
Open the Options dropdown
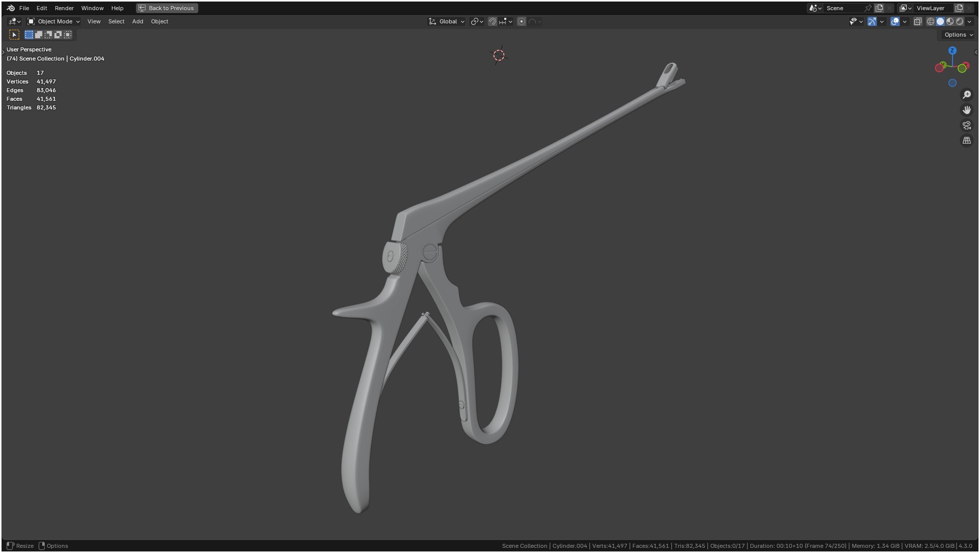tap(958, 35)
